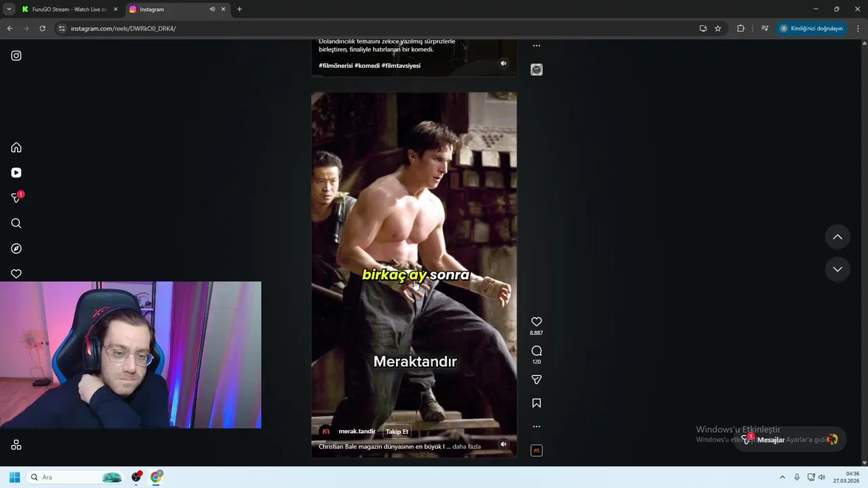Open the merak.tandir profile name
The image size is (868, 488).
tap(357, 432)
